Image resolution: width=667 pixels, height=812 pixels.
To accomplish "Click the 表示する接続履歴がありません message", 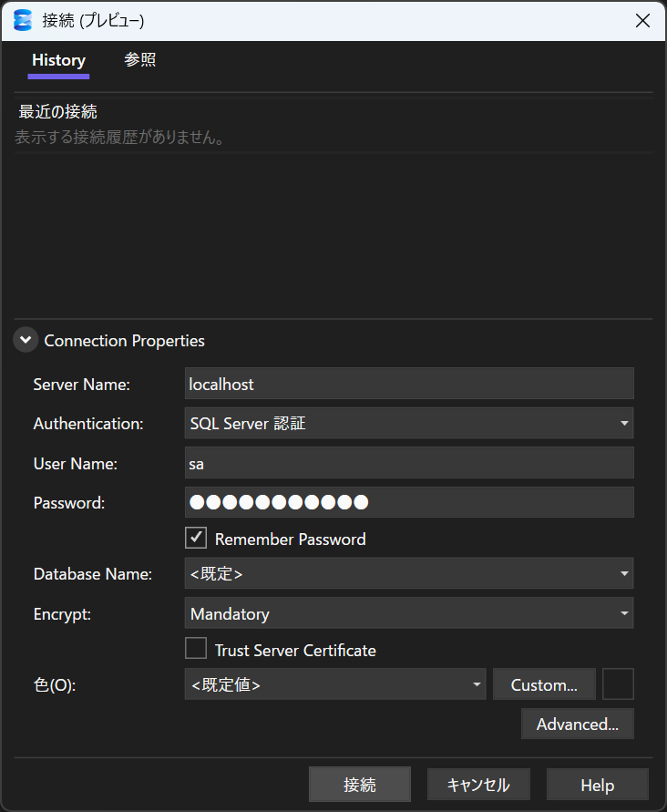I will [x=119, y=138].
